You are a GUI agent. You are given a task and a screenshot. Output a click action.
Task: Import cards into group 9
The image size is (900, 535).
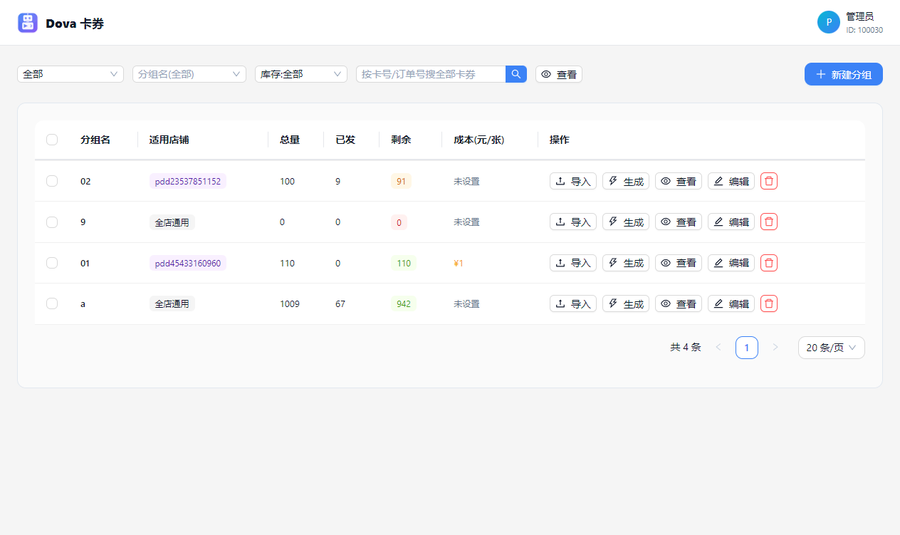(573, 222)
